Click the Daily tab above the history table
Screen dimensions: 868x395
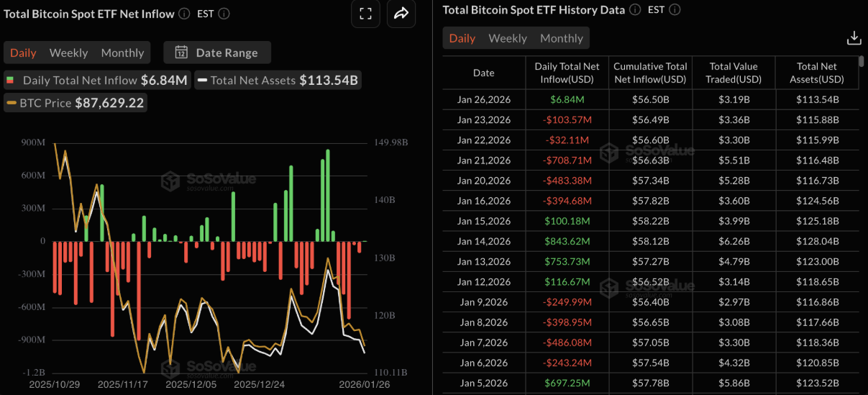(x=462, y=38)
